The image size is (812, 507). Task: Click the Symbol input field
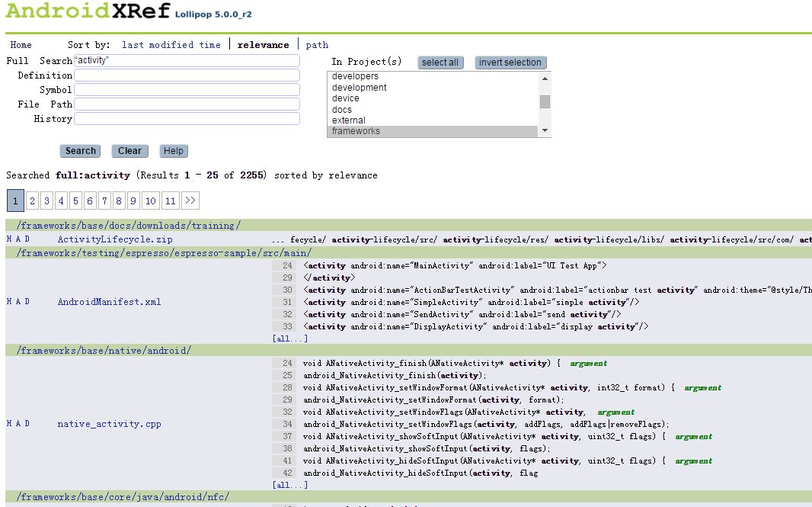click(187, 90)
